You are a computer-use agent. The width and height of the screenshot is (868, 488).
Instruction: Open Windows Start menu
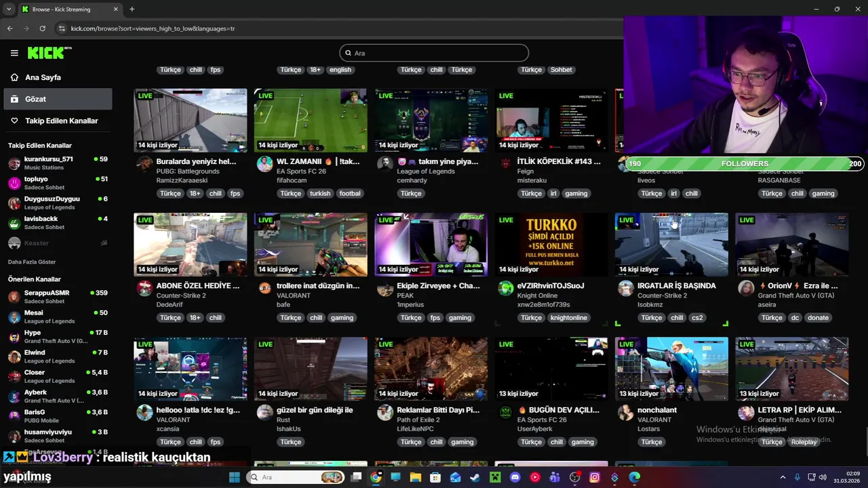pos(234,477)
